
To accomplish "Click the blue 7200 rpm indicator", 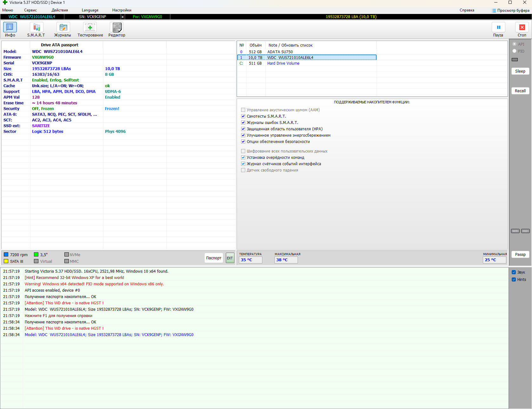I will point(6,255).
